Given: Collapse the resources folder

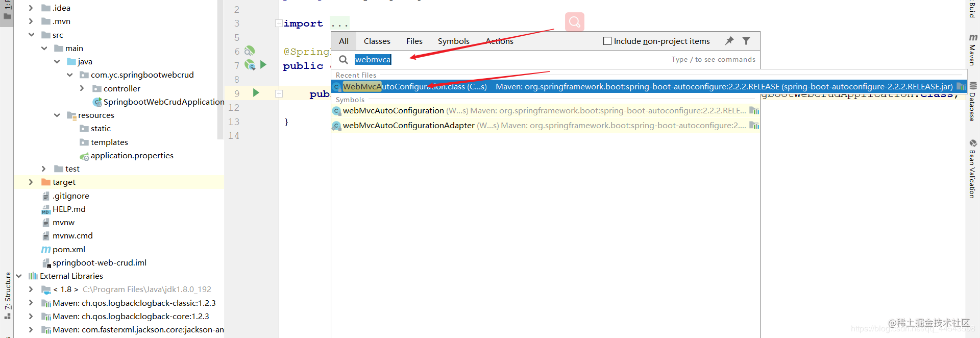Looking at the screenshot, I should coord(57,115).
